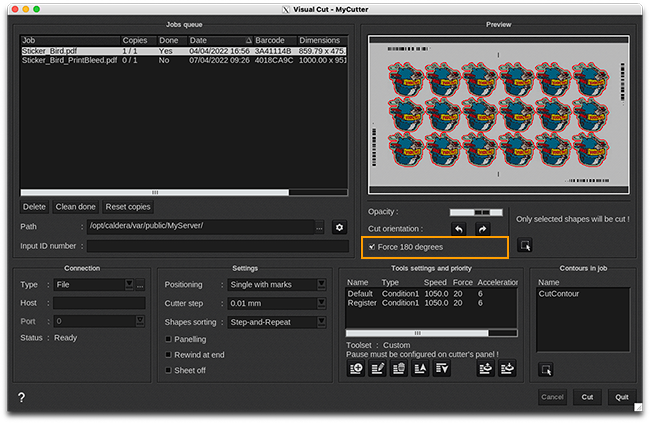Open path settings gear icon
This screenshot has height=423, width=650.
[x=339, y=227]
